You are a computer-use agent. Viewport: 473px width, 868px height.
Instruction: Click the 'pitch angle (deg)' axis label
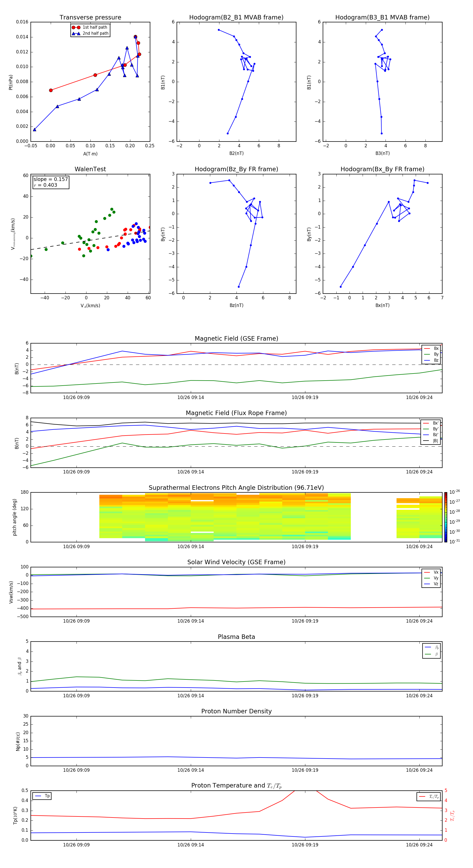(x=14, y=517)
